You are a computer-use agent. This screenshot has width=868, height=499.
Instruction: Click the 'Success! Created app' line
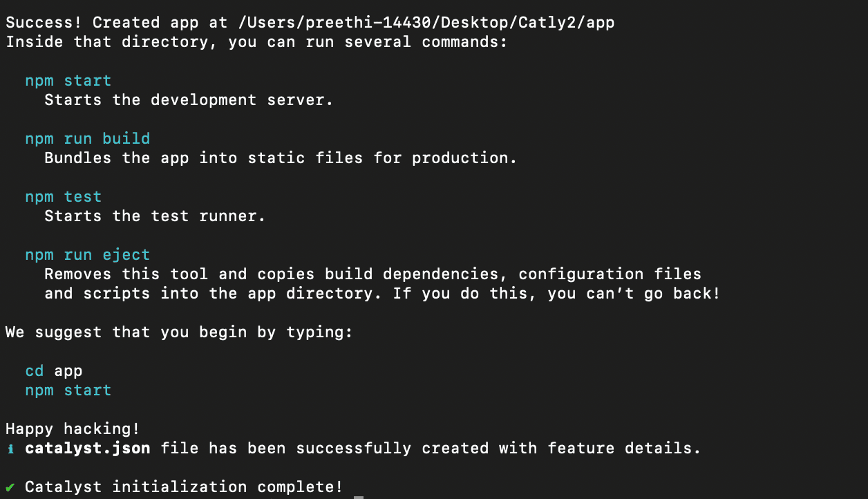tap(310, 23)
